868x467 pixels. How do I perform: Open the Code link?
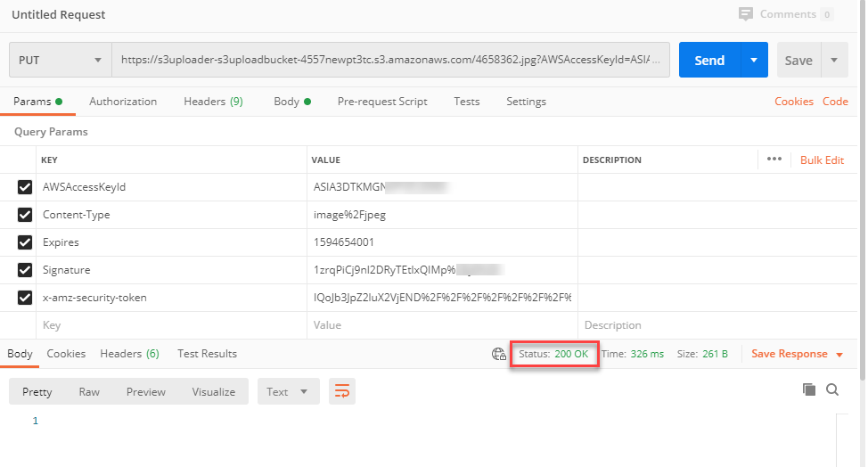(835, 102)
